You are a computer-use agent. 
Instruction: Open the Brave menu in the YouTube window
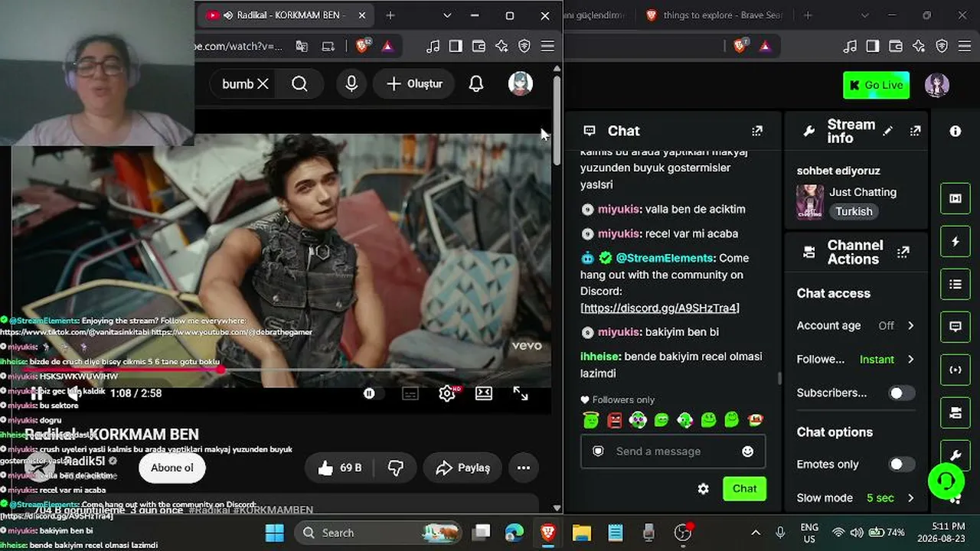tap(547, 47)
